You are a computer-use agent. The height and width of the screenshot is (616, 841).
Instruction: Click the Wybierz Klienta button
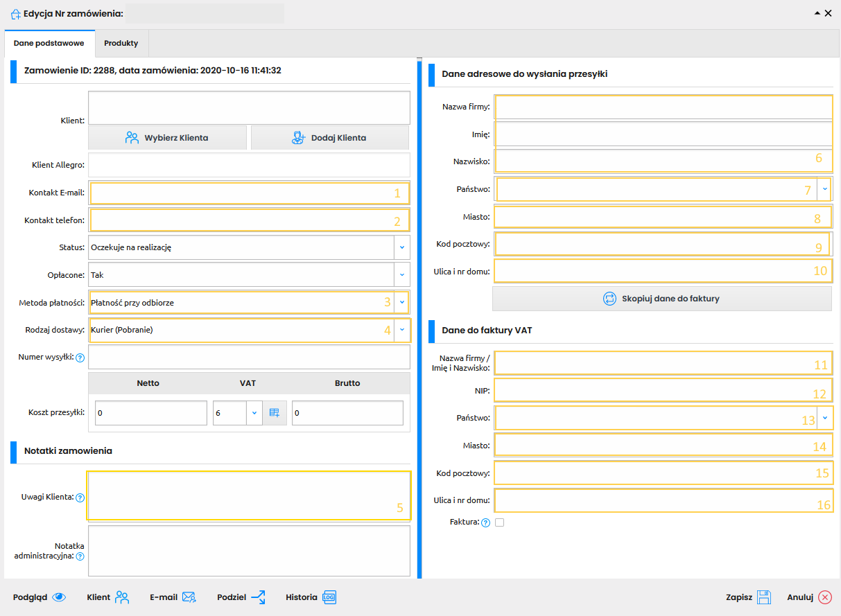pos(167,138)
